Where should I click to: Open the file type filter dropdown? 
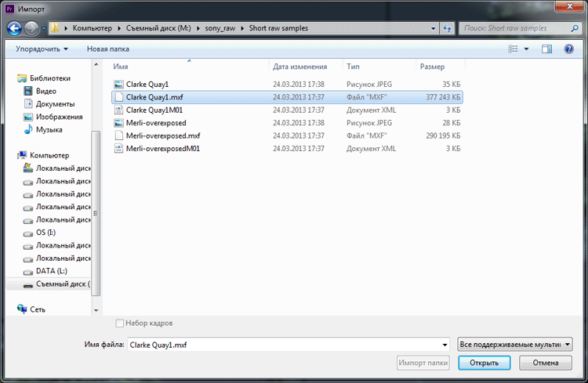pos(514,344)
